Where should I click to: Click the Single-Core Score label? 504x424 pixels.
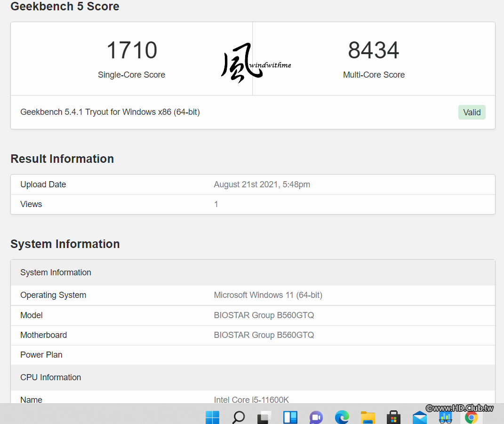point(131,74)
